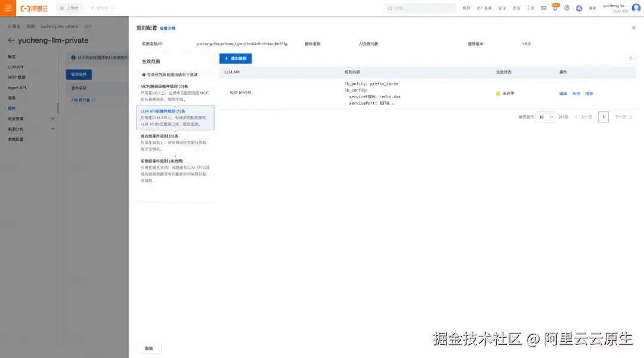Click the Alibaba Cloud logo
Screen dimensions: 644x358
point(34,8)
